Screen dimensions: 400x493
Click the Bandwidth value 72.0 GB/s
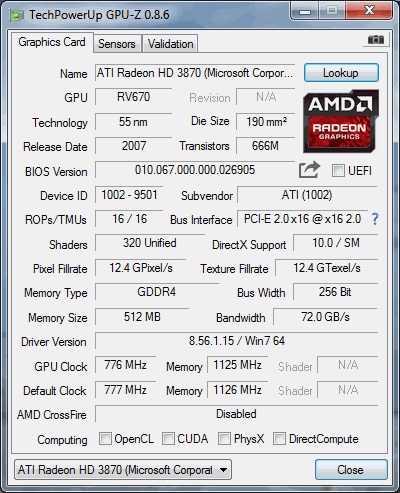click(325, 317)
